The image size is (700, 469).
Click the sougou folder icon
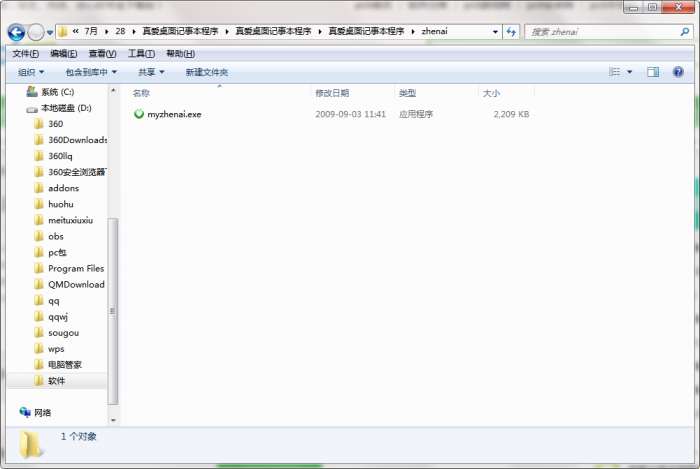39,333
